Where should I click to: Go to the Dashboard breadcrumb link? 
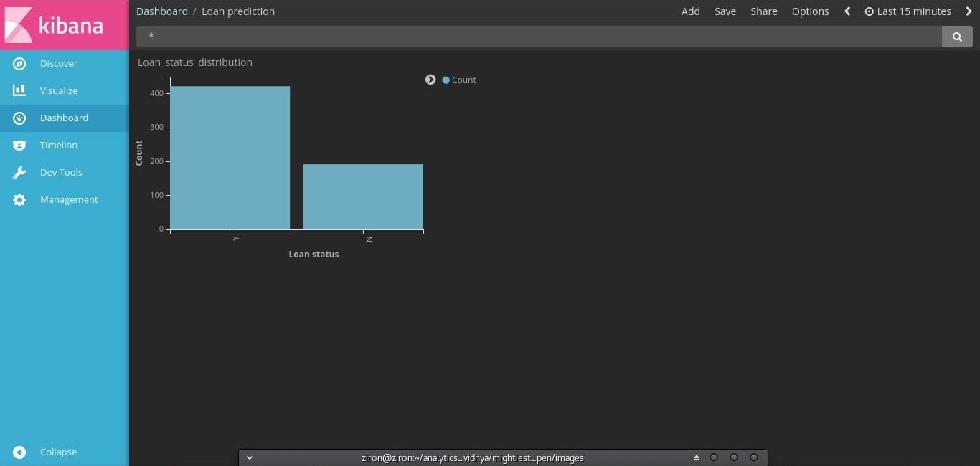[162, 11]
